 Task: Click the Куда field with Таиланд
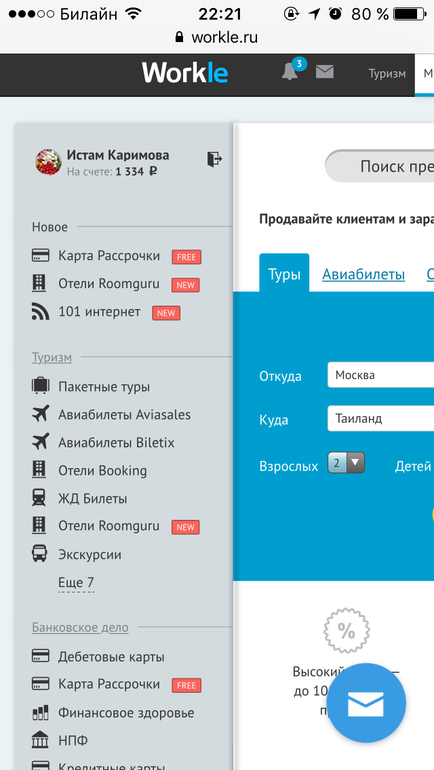(x=380, y=418)
